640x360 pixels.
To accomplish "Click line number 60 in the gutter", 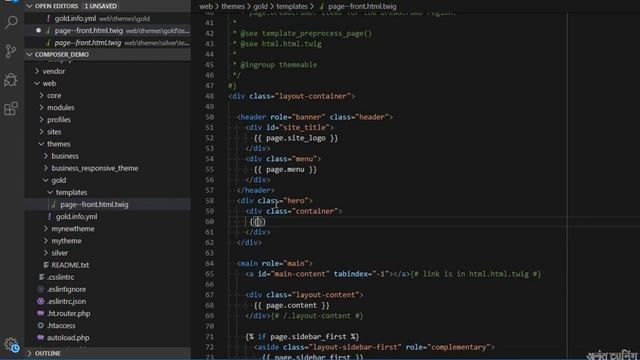I will (x=209, y=222).
